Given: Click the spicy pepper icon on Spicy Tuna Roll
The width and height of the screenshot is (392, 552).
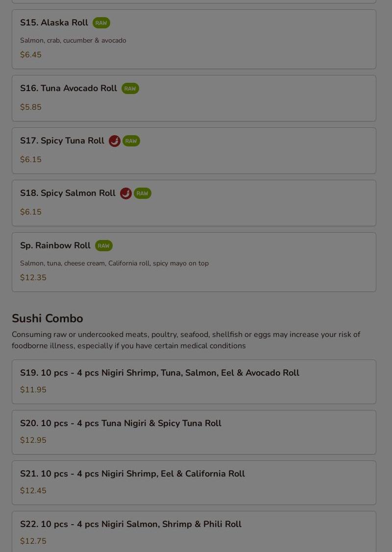Looking at the screenshot, I should [x=115, y=141].
